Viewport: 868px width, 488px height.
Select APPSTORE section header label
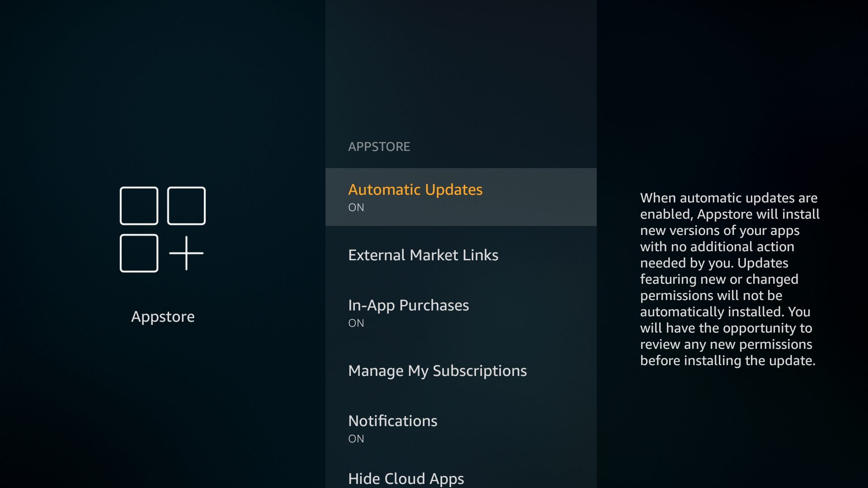379,146
